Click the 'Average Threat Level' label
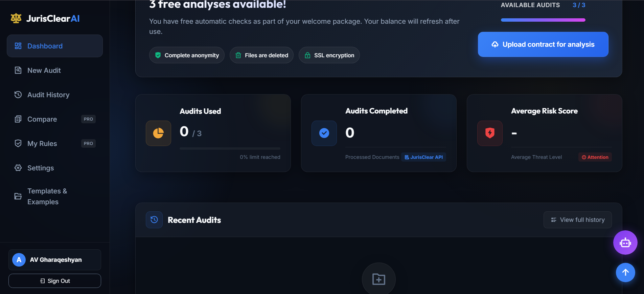The height and width of the screenshot is (294, 644). point(536,157)
